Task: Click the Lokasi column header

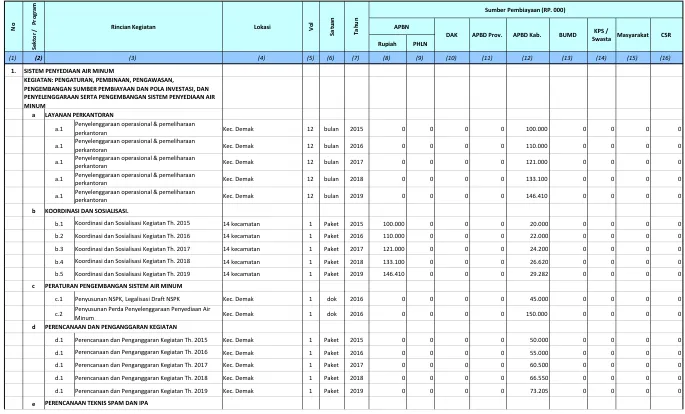Action: pos(262,27)
